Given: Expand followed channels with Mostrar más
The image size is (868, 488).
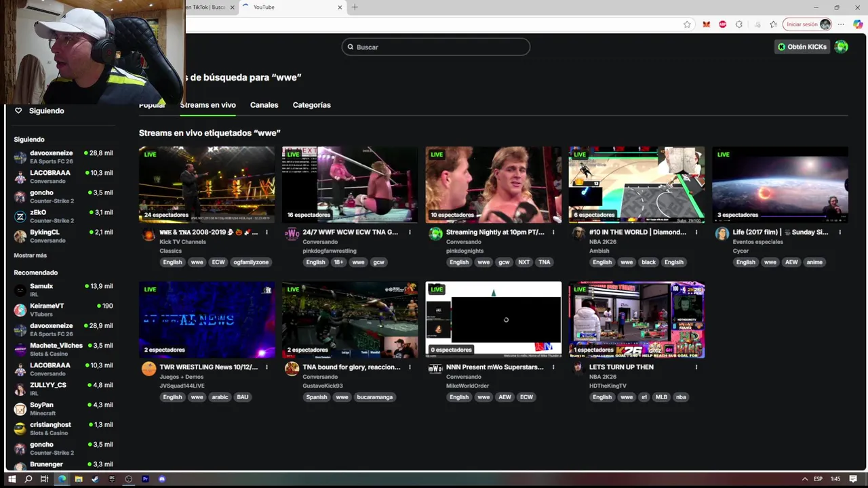Looking at the screenshot, I should (31, 256).
